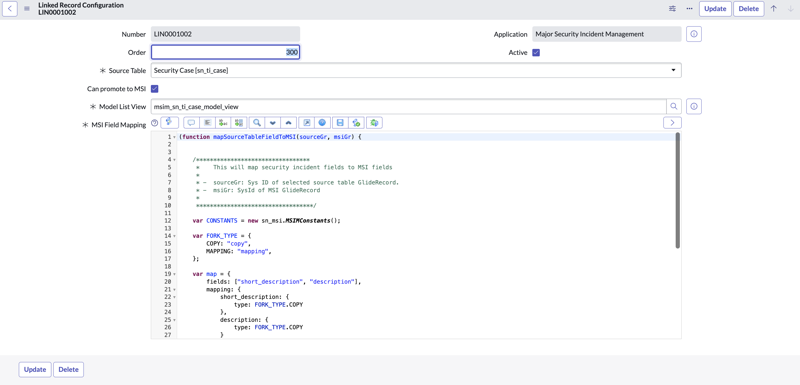Click the function mapSourceTableFieldToMSI line
This screenshot has width=800, height=385.
pos(270,137)
